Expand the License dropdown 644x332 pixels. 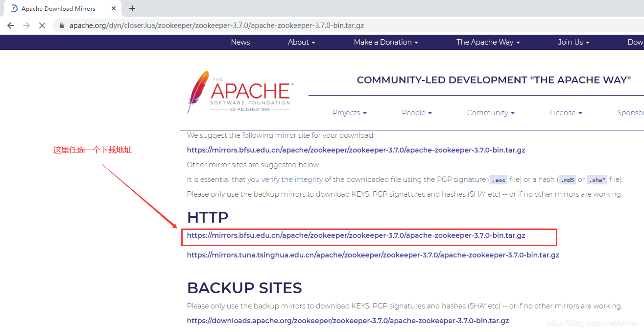566,113
